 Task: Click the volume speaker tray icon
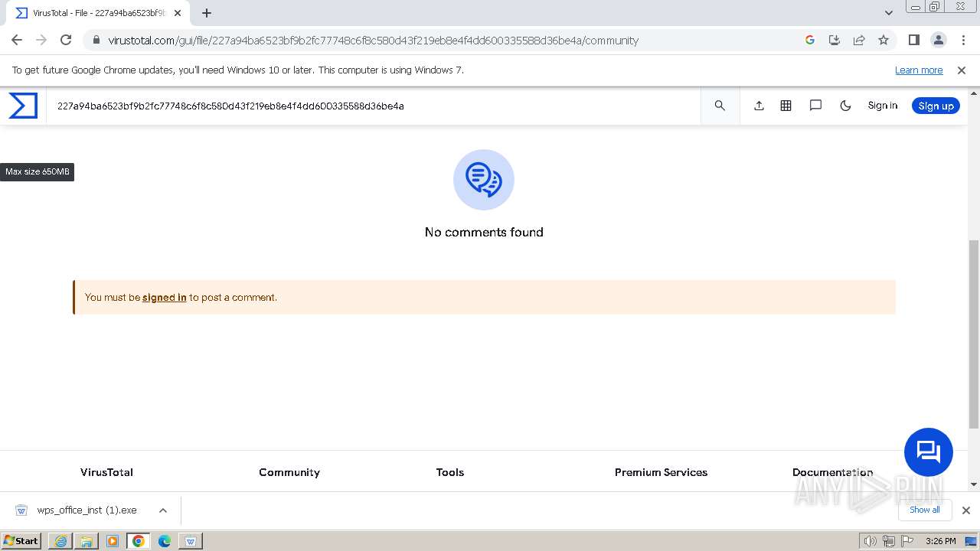[x=871, y=541]
